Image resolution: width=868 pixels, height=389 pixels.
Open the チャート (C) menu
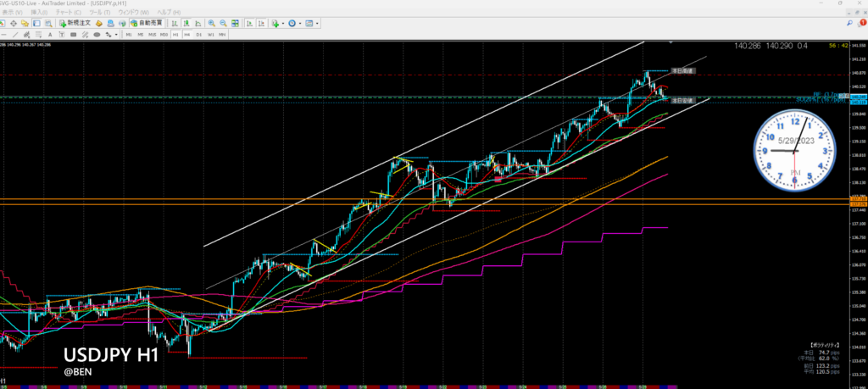(68, 12)
